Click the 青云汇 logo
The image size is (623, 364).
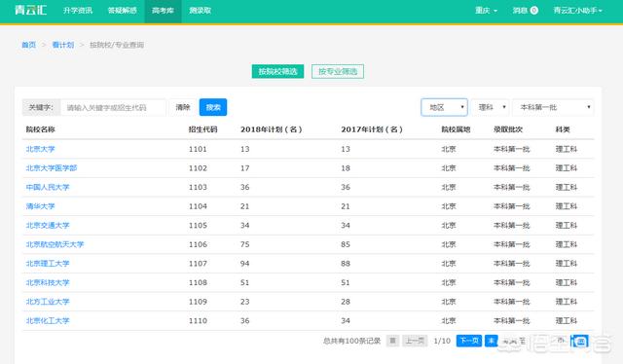[30, 10]
